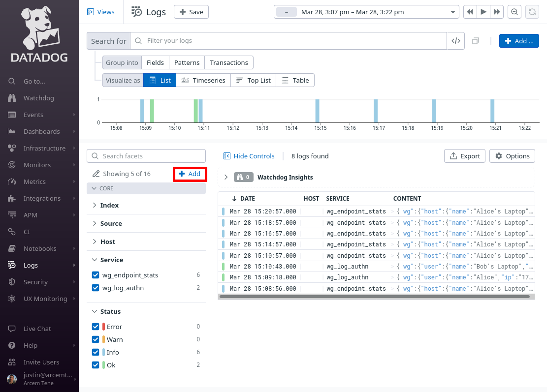Toggle the query code editor view
This screenshot has width=547, height=392.
pos(455,41)
